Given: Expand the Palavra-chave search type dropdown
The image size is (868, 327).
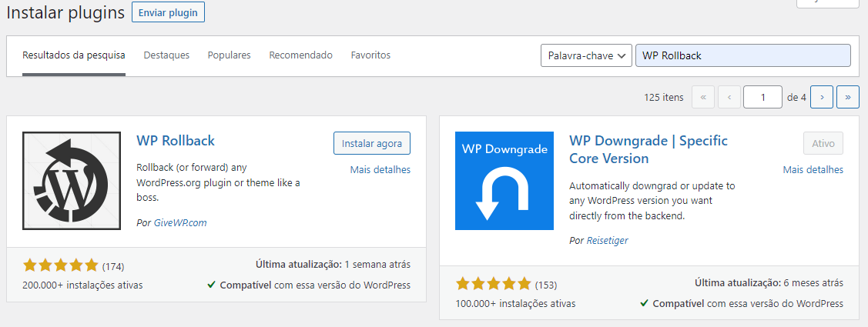Looking at the screenshot, I should click(586, 55).
